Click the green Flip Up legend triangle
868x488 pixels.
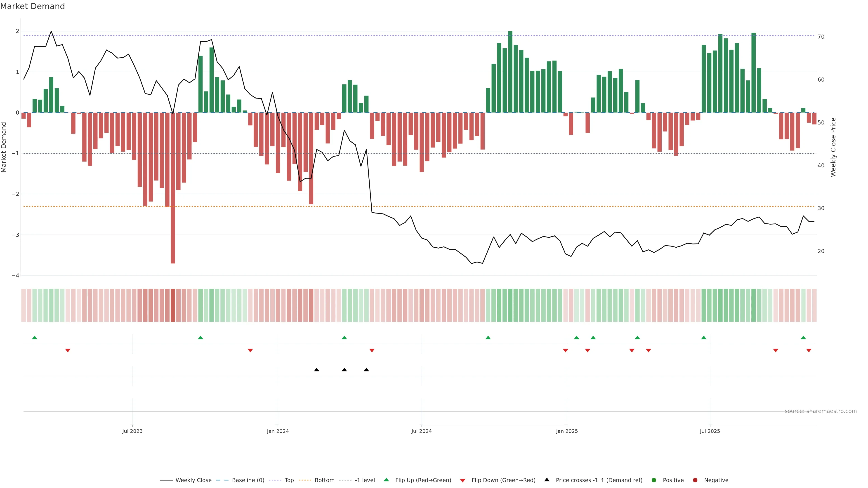(x=386, y=480)
